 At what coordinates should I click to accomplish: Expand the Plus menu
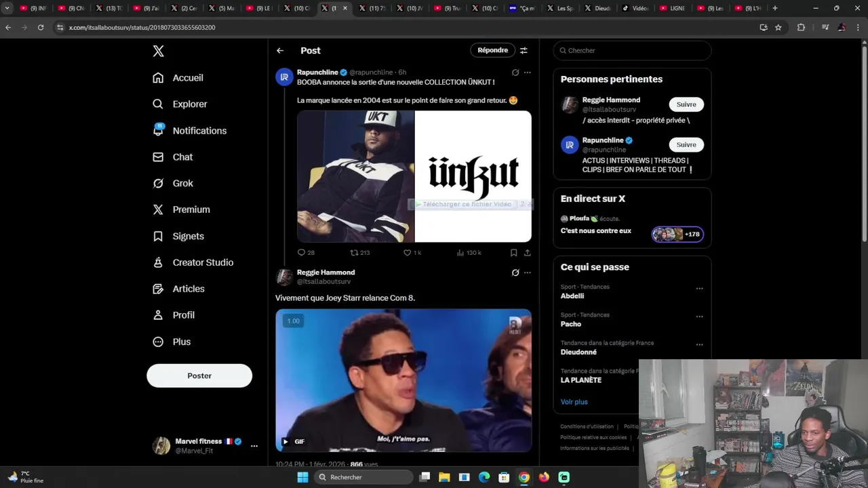[x=172, y=342]
